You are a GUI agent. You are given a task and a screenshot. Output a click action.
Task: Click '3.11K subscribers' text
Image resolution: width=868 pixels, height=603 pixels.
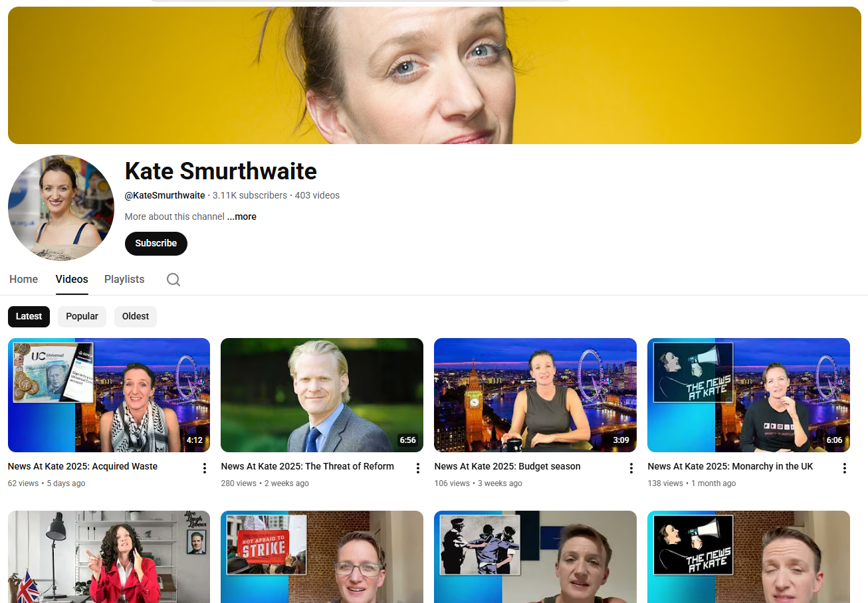click(x=250, y=195)
